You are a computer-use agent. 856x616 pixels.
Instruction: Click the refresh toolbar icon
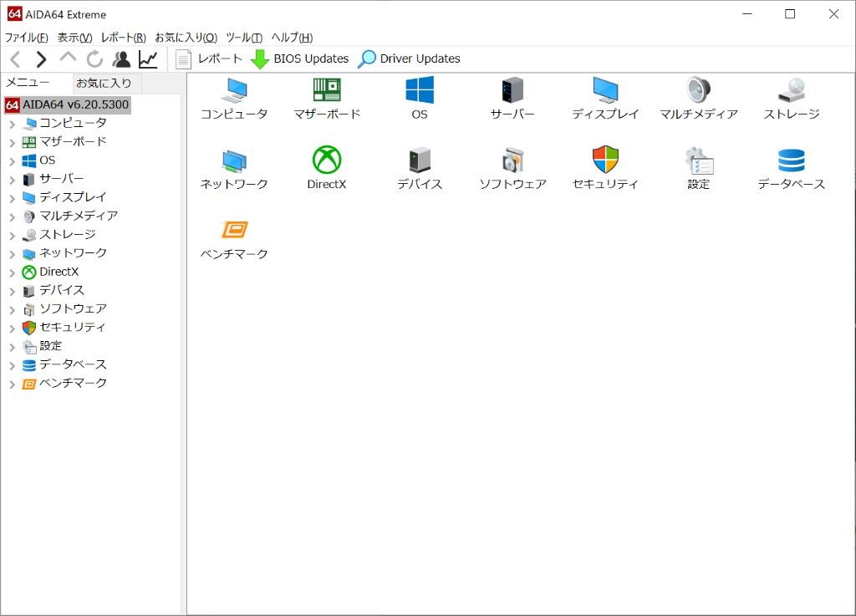pyautogui.click(x=94, y=59)
